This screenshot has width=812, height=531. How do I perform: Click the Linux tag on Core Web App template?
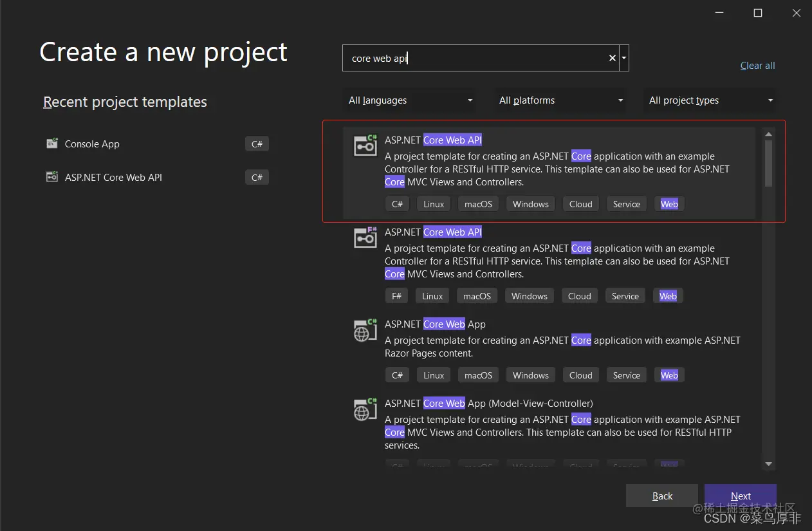(434, 375)
